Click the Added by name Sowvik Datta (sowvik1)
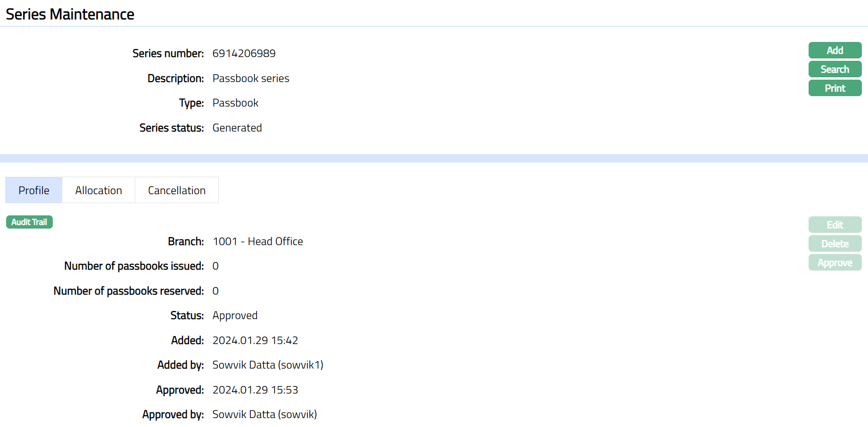This screenshot has height=427, width=868. [x=268, y=365]
